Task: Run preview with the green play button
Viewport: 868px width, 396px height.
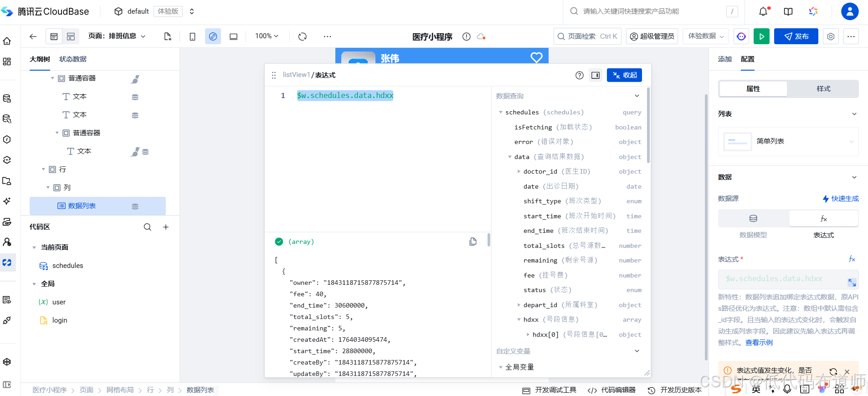Action: point(761,36)
